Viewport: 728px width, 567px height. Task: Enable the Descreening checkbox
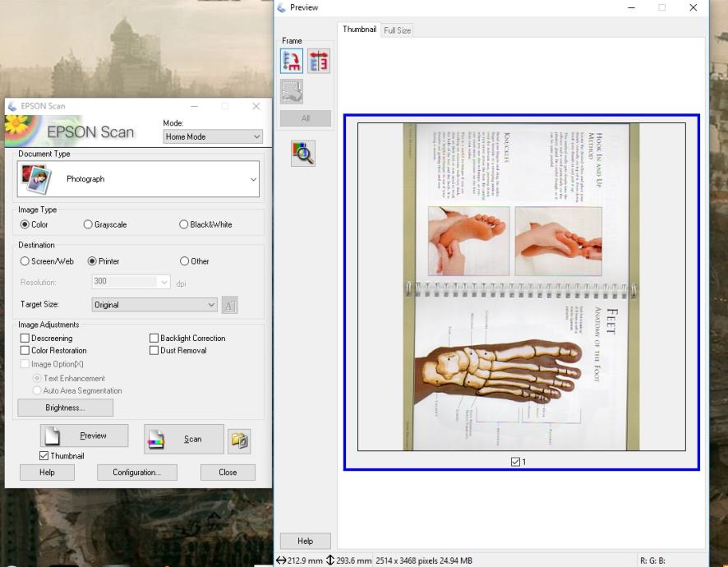(25, 338)
